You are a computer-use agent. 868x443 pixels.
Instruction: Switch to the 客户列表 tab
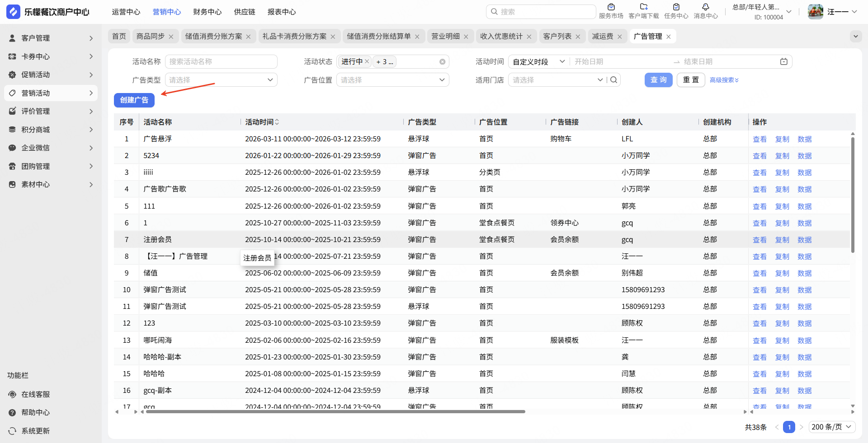point(557,36)
